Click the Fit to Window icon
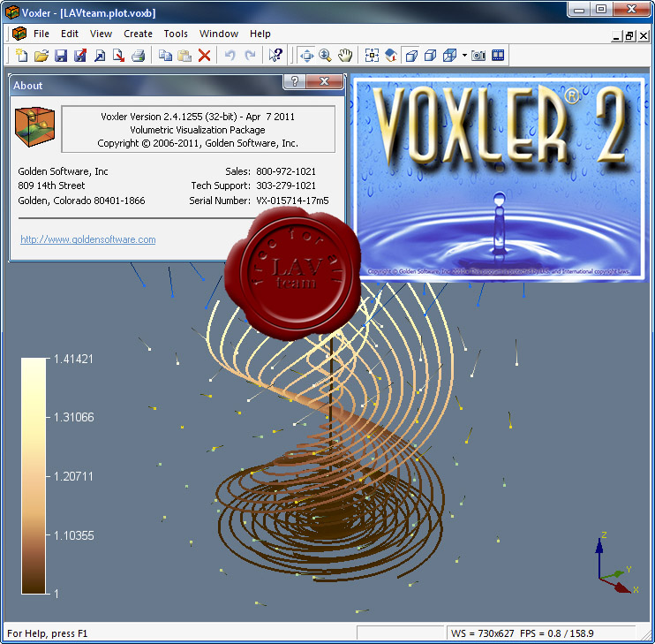This screenshot has width=655, height=644. 372,55
